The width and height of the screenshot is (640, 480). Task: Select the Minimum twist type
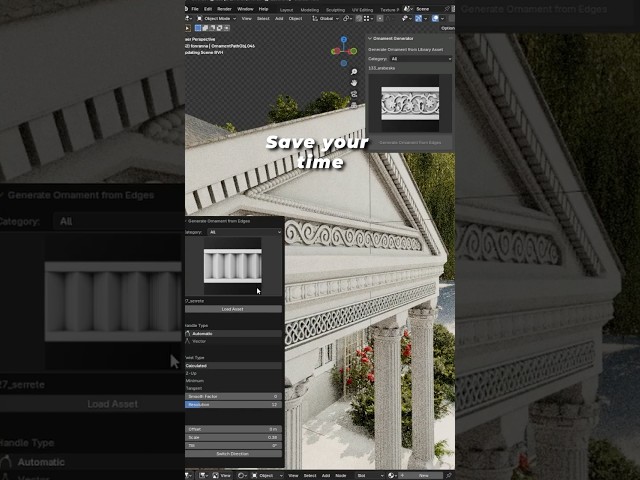click(233, 381)
